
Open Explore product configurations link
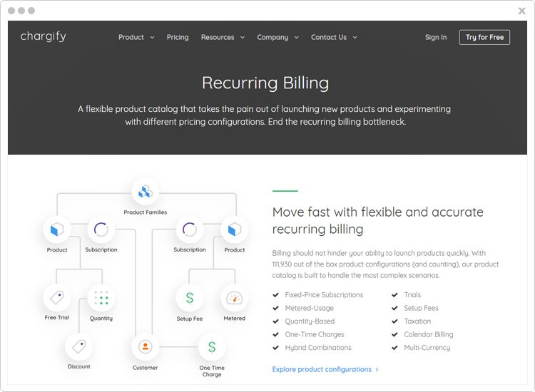point(322,369)
